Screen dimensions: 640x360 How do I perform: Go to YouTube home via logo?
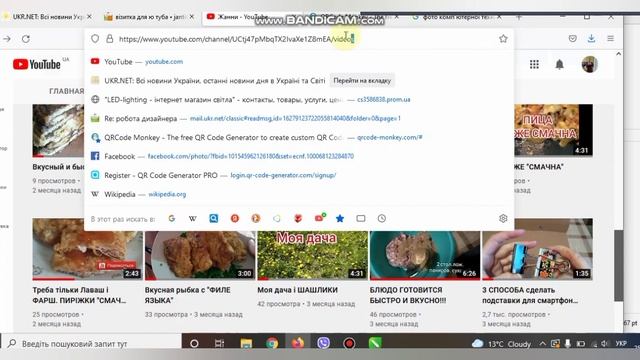(37, 64)
